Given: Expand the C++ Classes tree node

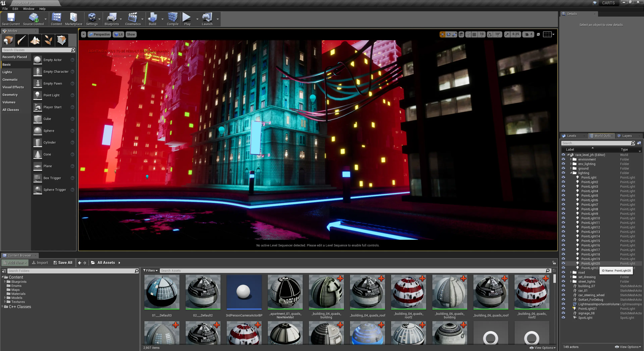Looking at the screenshot, I should click(3, 307).
